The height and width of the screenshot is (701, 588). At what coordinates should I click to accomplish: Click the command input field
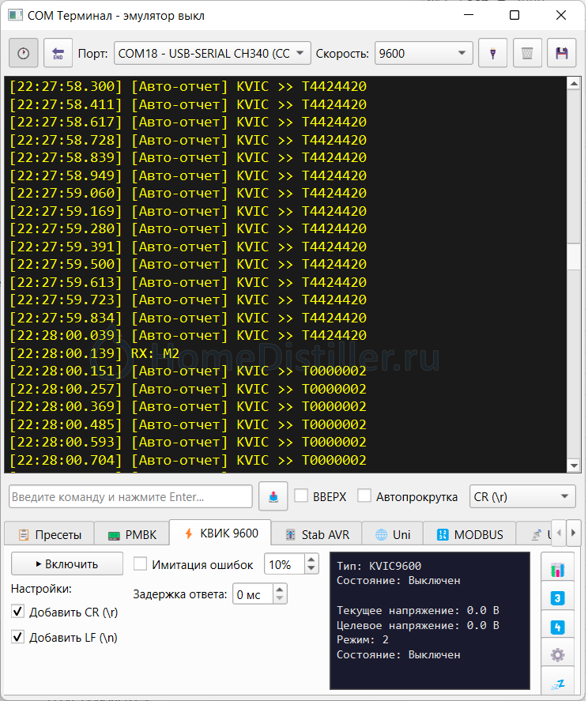(x=130, y=496)
